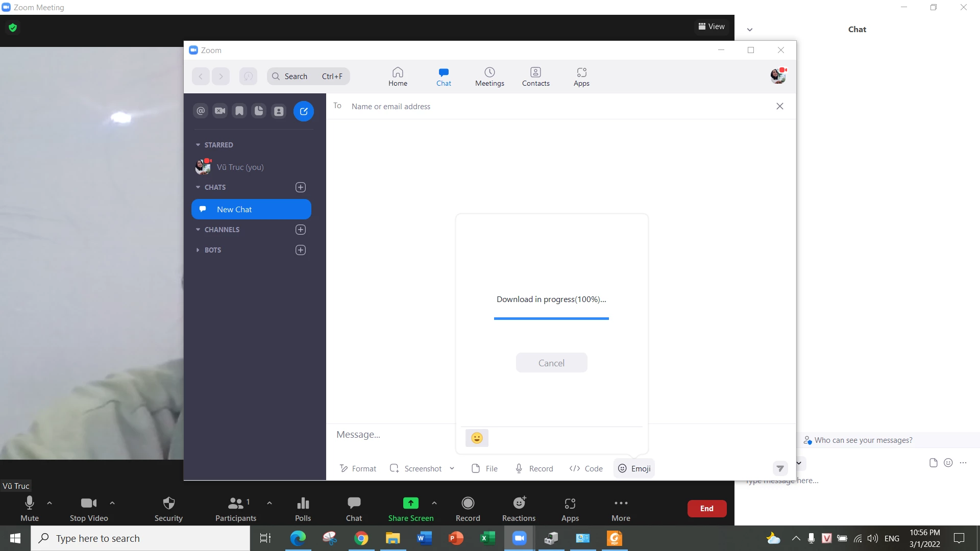Image resolution: width=980 pixels, height=551 pixels.
Task: Open the mentions (@) filter icon
Action: pos(201,111)
